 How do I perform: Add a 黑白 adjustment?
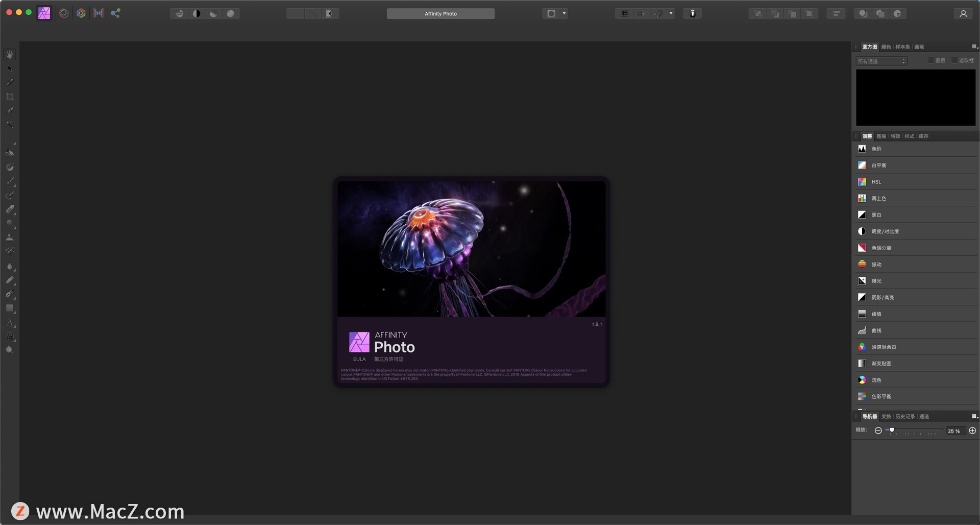[x=916, y=214]
